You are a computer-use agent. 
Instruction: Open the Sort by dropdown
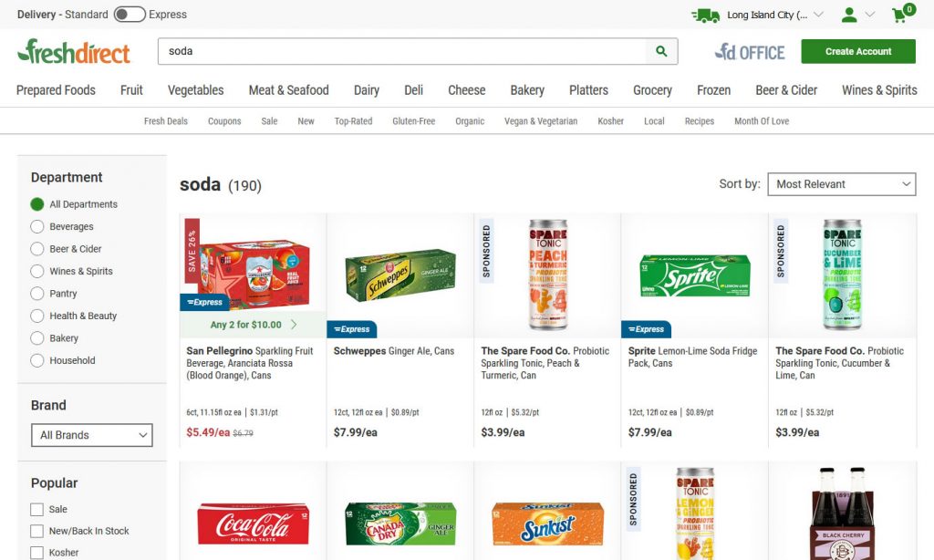click(x=840, y=183)
